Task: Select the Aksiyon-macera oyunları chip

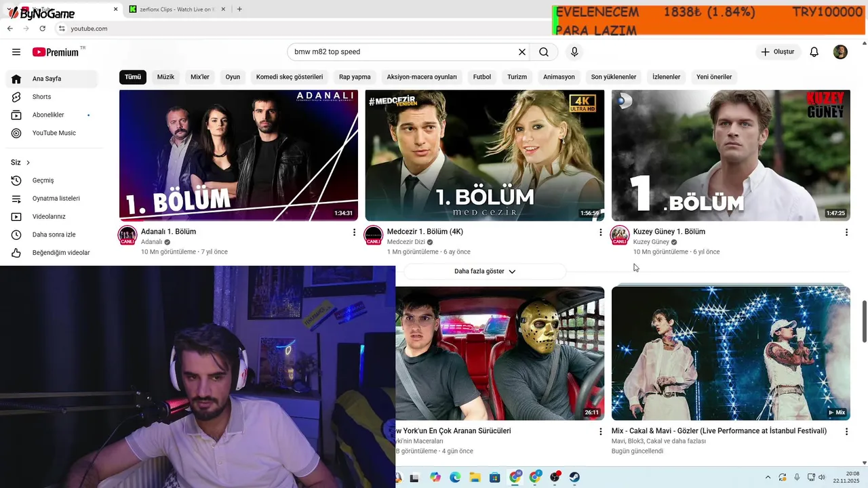Action: [x=422, y=77]
